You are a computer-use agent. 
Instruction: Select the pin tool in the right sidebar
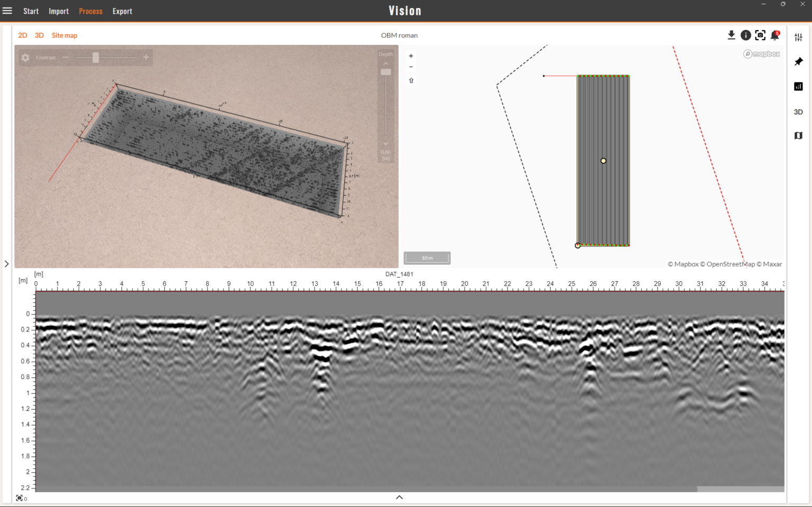798,62
